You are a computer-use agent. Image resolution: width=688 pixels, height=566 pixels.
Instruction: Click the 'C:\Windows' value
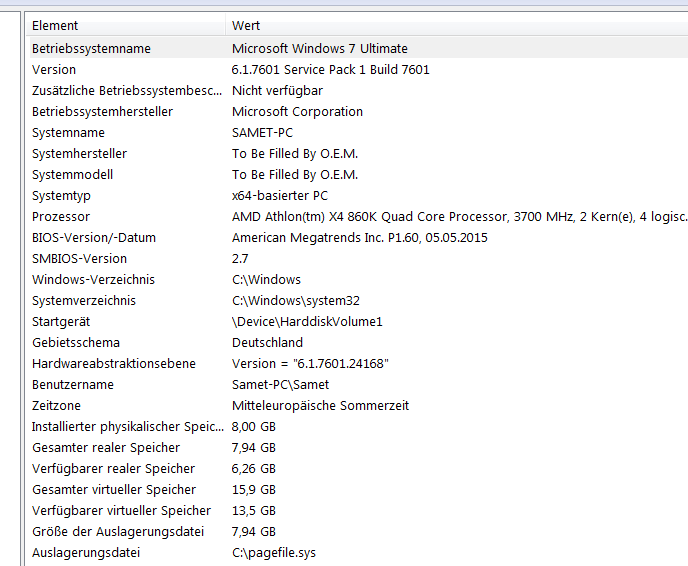tap(266, 280)
